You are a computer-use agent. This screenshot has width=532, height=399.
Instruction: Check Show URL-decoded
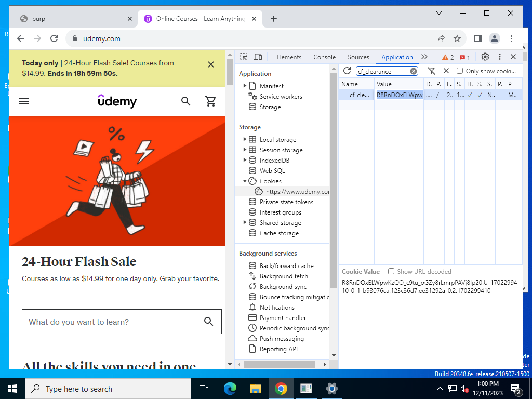(391, 271)
